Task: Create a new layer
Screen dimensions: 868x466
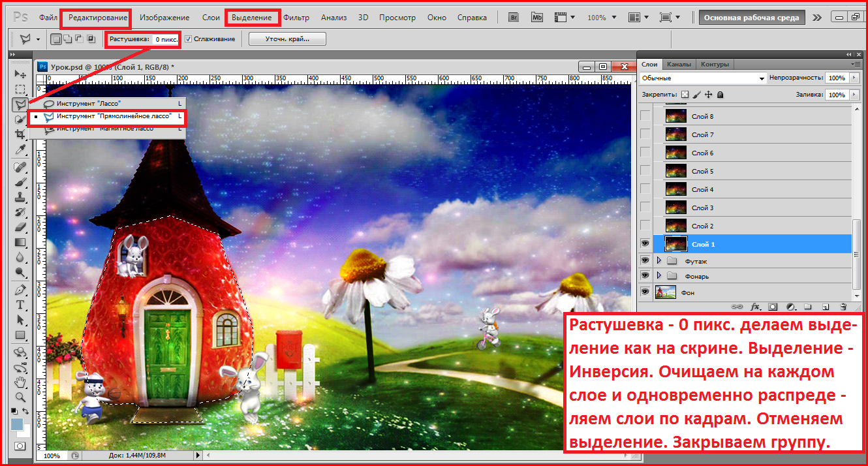Action: tap(825, 306)
